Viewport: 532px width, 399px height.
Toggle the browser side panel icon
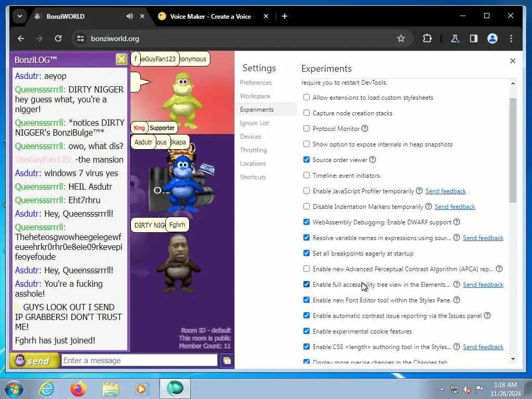[x=474, y=38]
